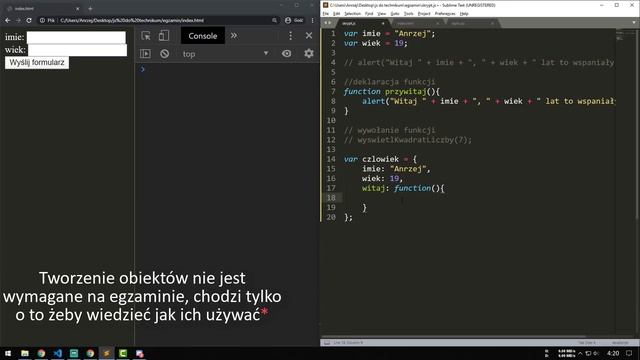
Task: Open the Sublime Text Tools menu
Action: pyautogui.click(x=409, y=13)
